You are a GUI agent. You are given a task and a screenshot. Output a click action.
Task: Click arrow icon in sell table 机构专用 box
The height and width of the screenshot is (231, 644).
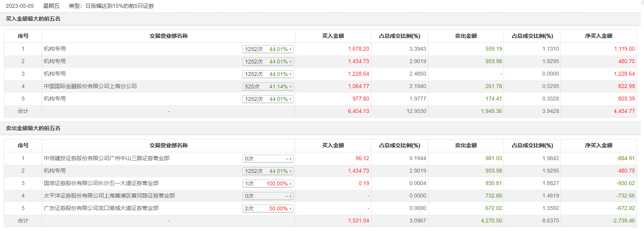(291, 171)
